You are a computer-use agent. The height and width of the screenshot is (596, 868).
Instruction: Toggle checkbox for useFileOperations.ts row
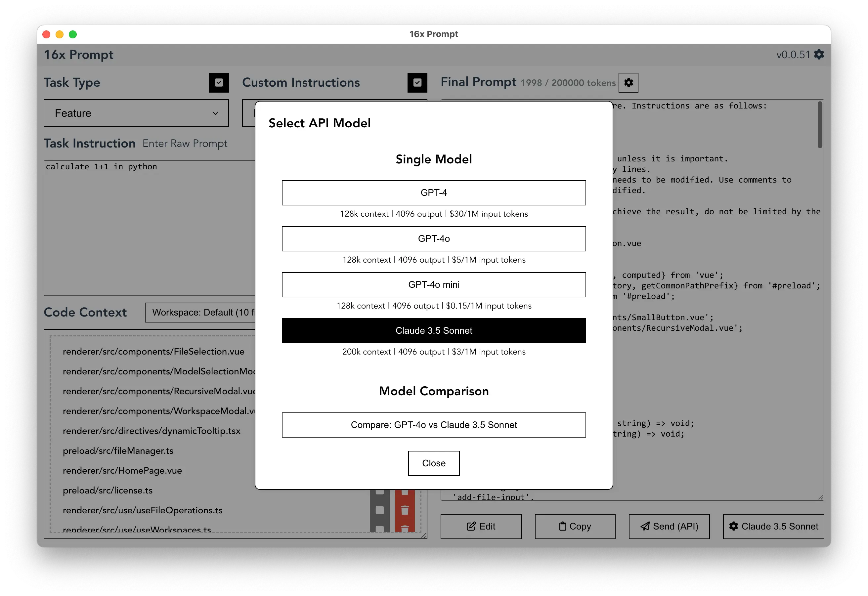[379, 510]
